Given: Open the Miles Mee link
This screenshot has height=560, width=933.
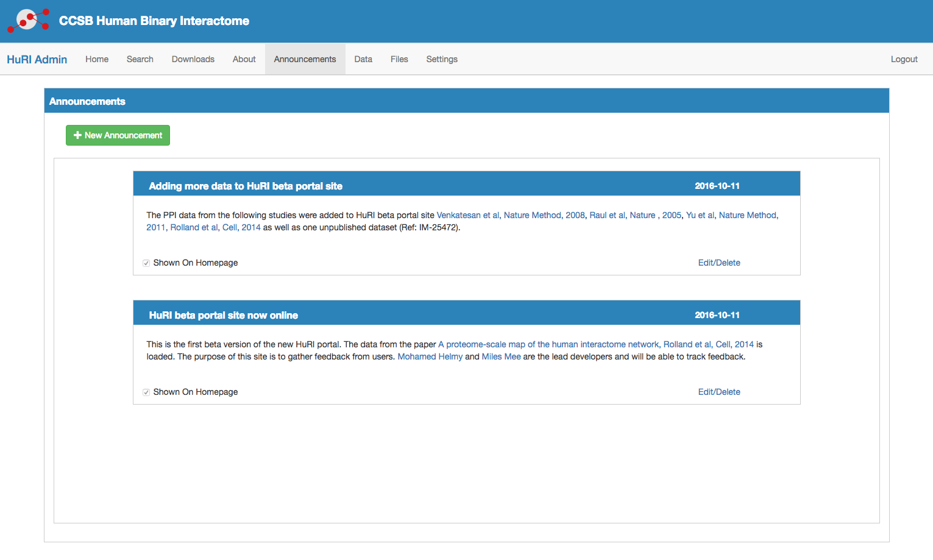Looking at the screenshot, I should tap(501, 356).
